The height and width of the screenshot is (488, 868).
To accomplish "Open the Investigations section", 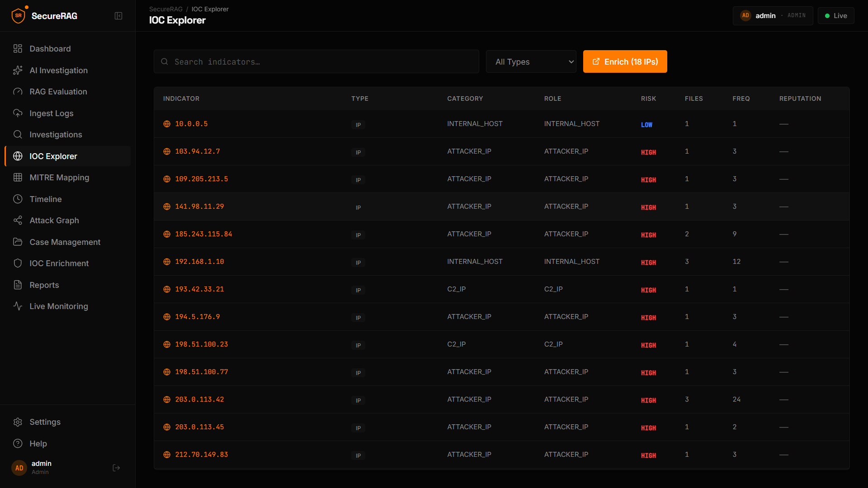I will coord(68,135).
